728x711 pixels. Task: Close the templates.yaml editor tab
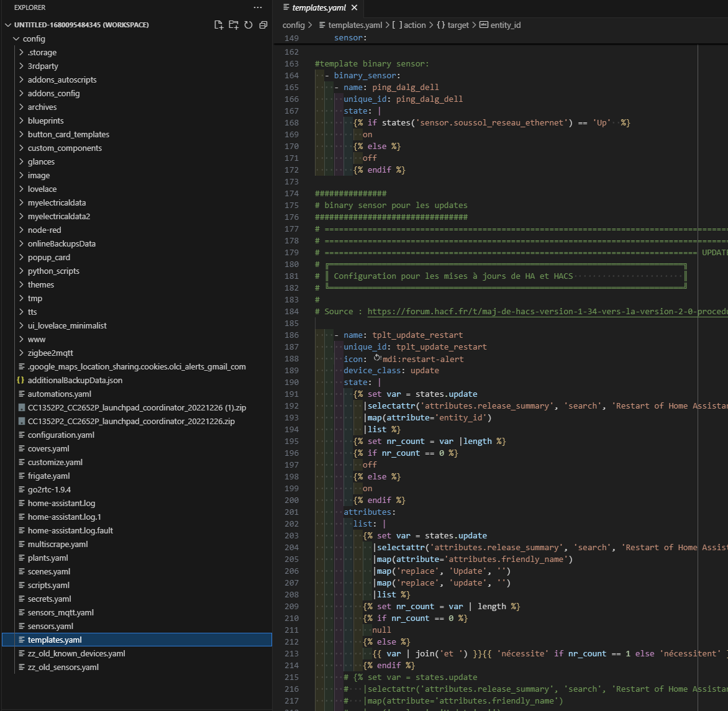tap(354, 7)
